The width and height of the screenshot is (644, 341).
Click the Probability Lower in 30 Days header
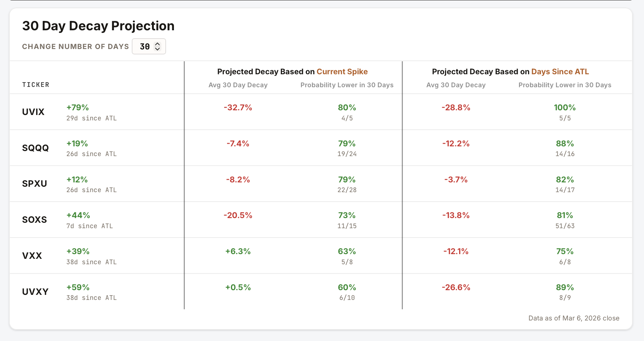click(x=347, y=85)
